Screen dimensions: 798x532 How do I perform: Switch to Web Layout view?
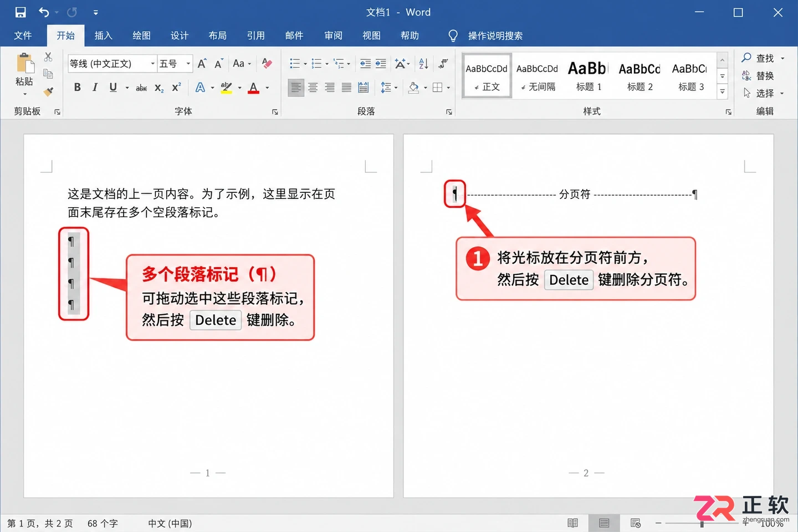636,523
